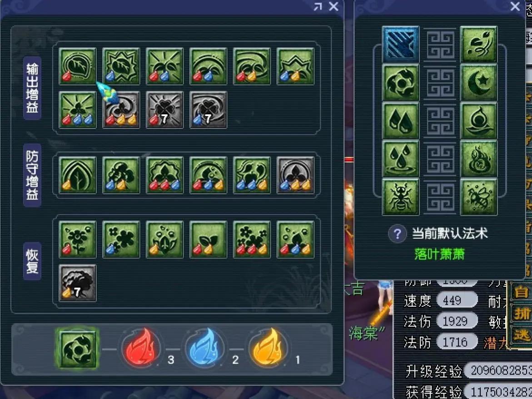This screenshot has height=399, width=532.
Task: Click the fire swirl skill icon
Action: point(479,159)
